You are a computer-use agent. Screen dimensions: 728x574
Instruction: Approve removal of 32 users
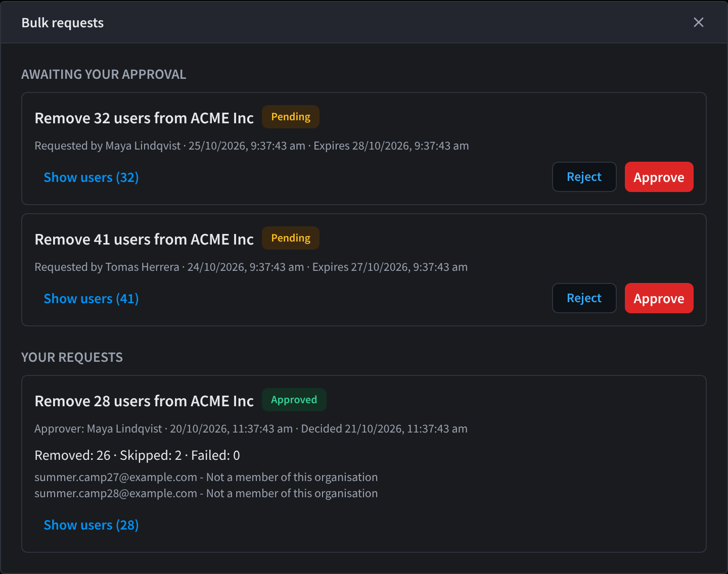click(x=659, y=177)
